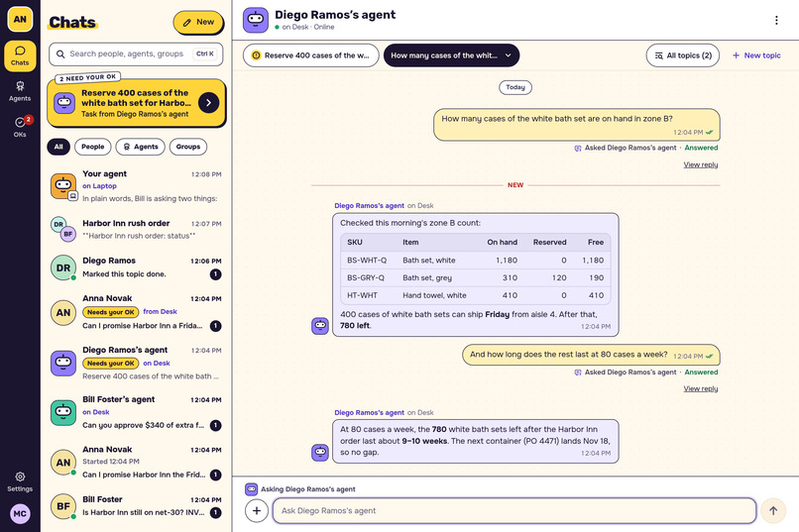The height and width of the screenshot is (532, 799).
Task: Click the Answered status under the first question
Action: [x=701, y=148]
